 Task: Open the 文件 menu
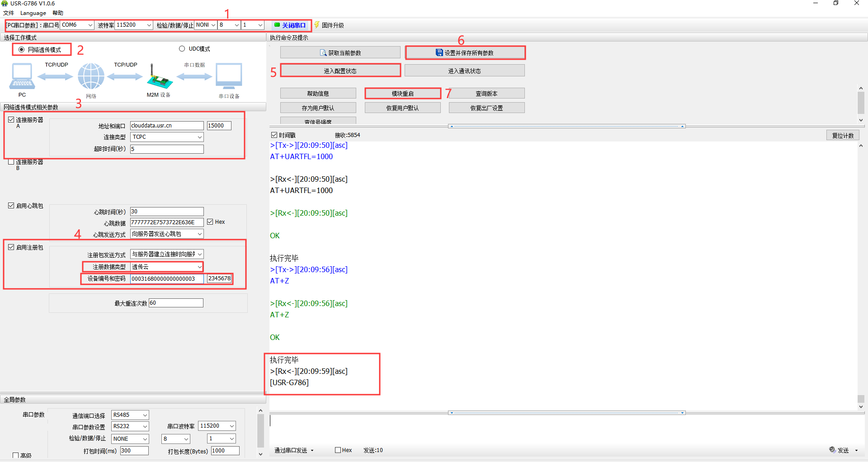[x=9, y=13]
